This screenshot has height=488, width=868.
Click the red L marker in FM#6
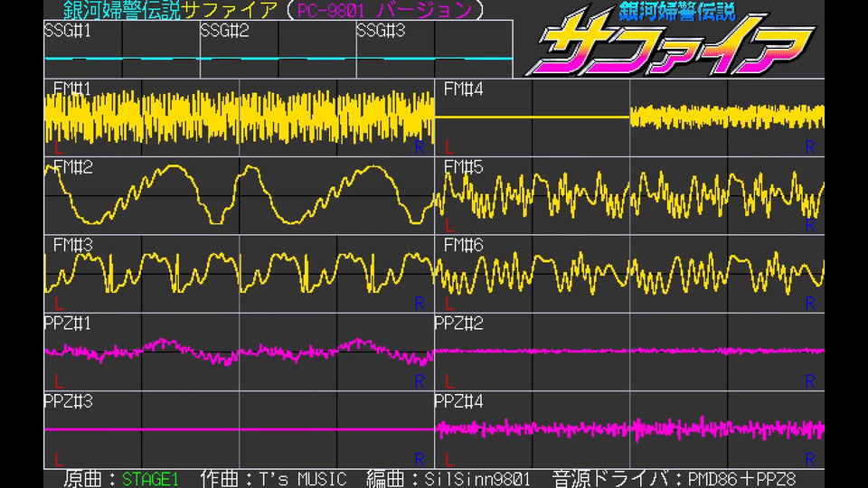point(449,304)
